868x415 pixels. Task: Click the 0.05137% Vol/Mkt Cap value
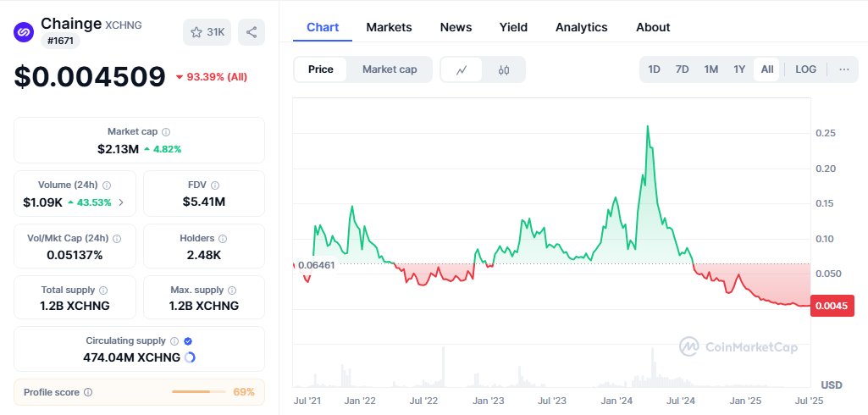point(75,255)
